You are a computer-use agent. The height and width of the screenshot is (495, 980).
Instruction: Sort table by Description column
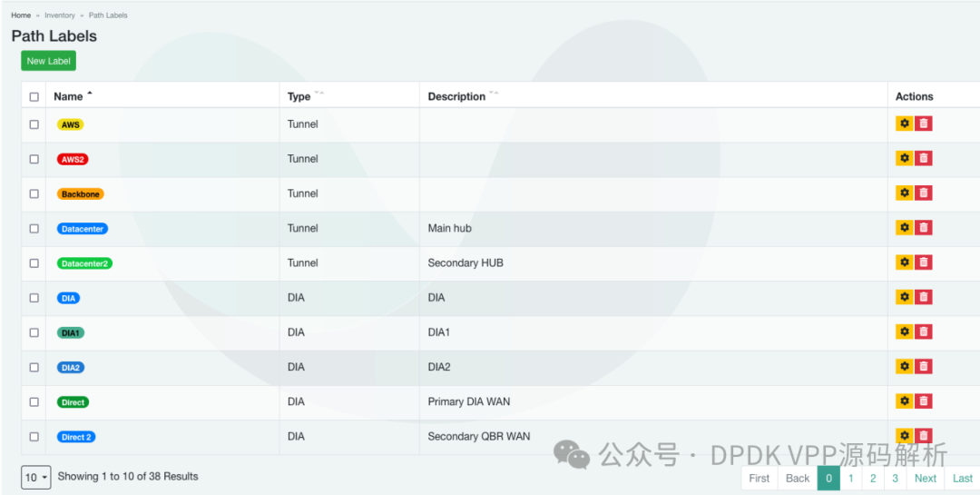(x=463, y=96)
